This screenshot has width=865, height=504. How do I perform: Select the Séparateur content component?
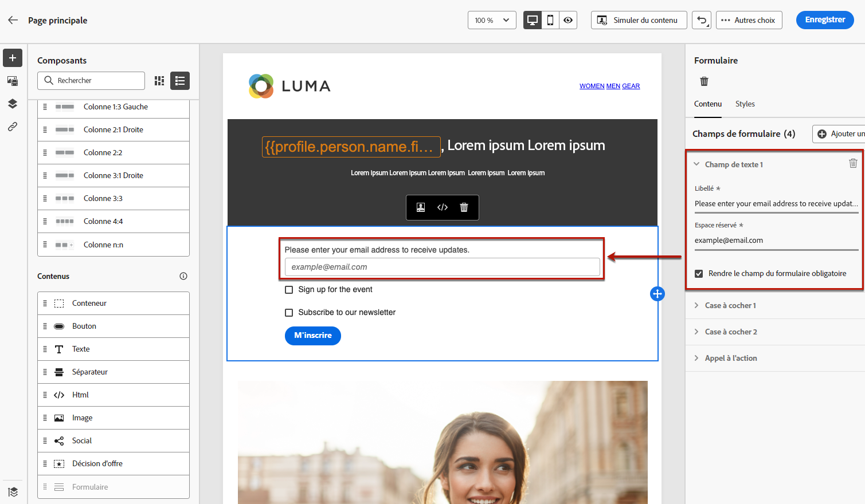113,372
